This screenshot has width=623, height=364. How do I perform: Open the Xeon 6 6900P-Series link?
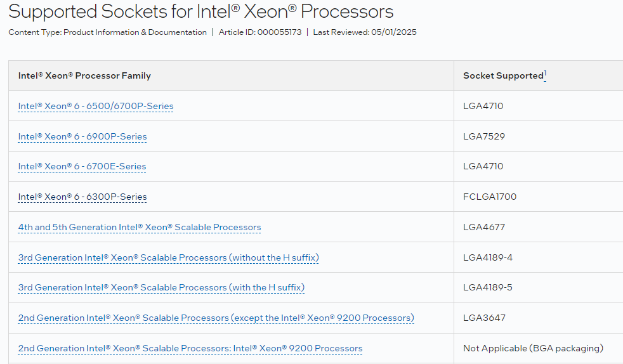click(x=82, y=136)
